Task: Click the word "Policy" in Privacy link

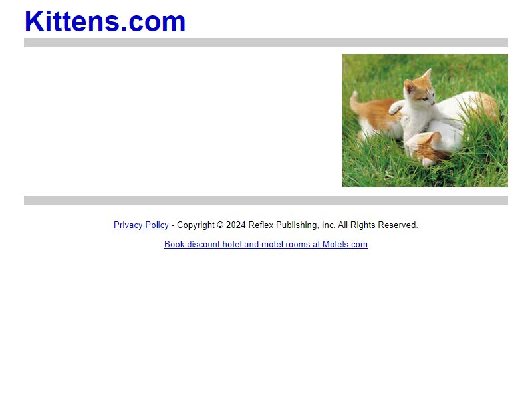Action: coord(157,225)
